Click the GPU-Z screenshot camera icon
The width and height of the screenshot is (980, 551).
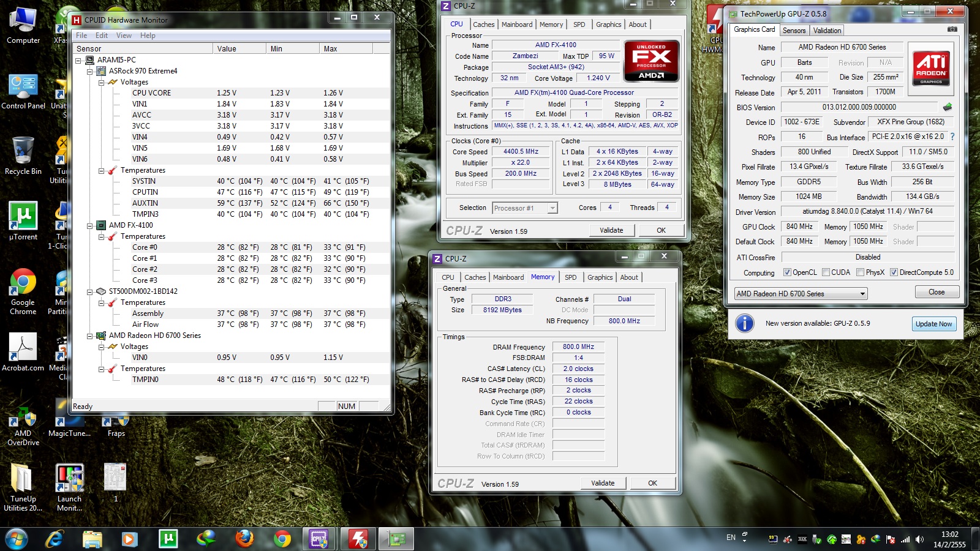pos(952,29)
